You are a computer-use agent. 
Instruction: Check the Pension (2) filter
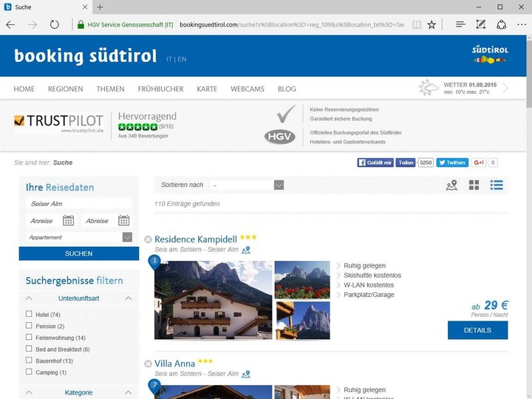coord(29,325)
